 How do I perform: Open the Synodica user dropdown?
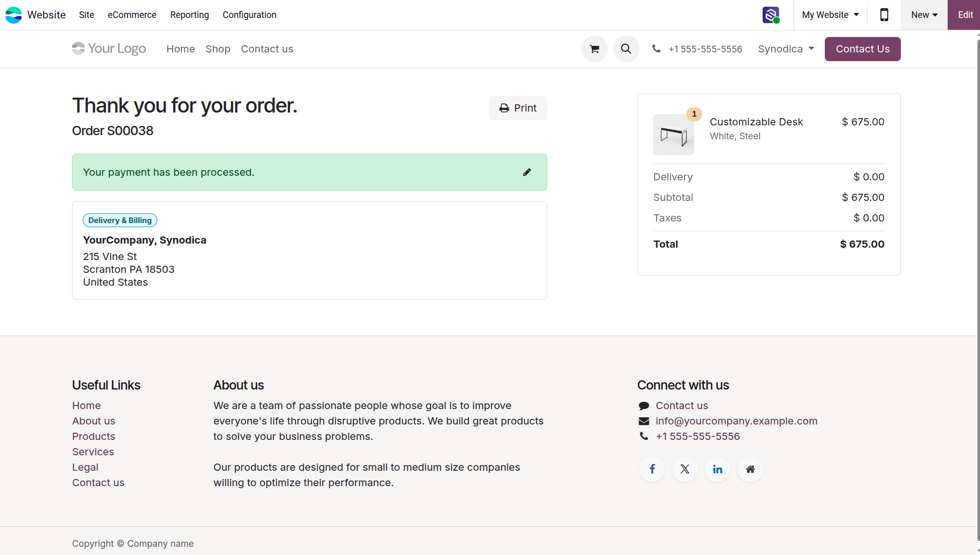tap(786, 49)
